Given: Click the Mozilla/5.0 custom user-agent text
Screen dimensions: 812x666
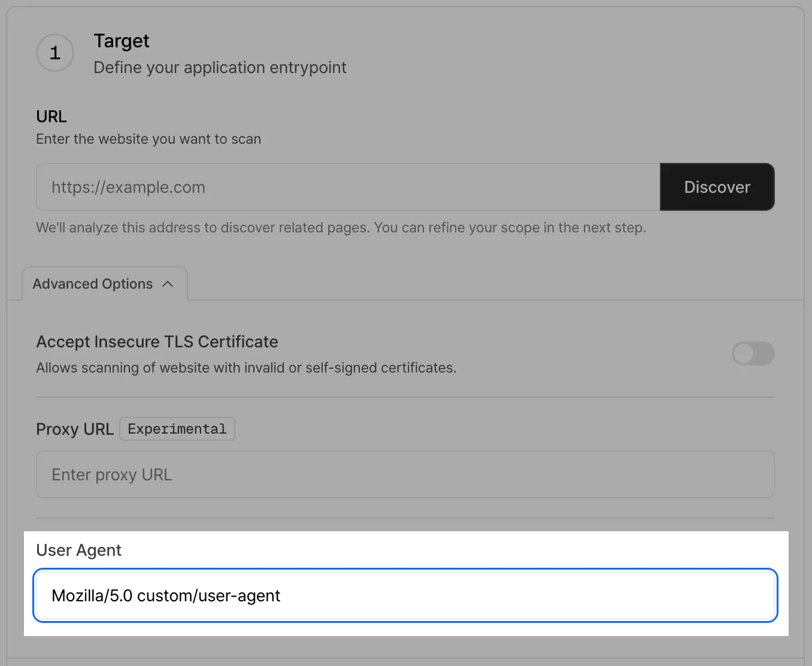Looking at the screenshot, I should point(166,595).
